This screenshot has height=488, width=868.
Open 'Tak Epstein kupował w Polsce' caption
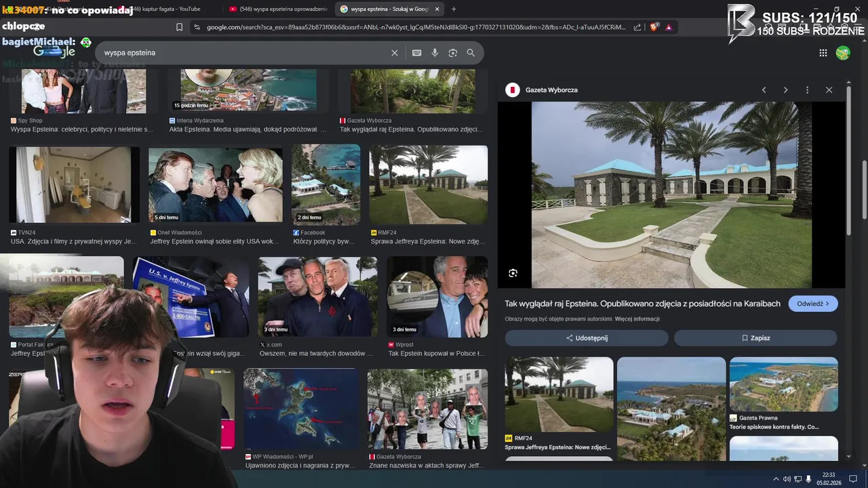[437, 353]
